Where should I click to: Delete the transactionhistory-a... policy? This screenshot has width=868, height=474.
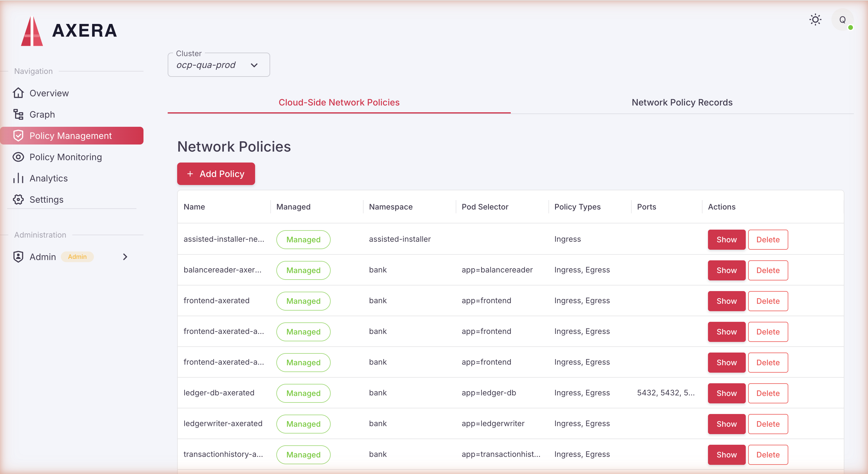pos(768,454)
